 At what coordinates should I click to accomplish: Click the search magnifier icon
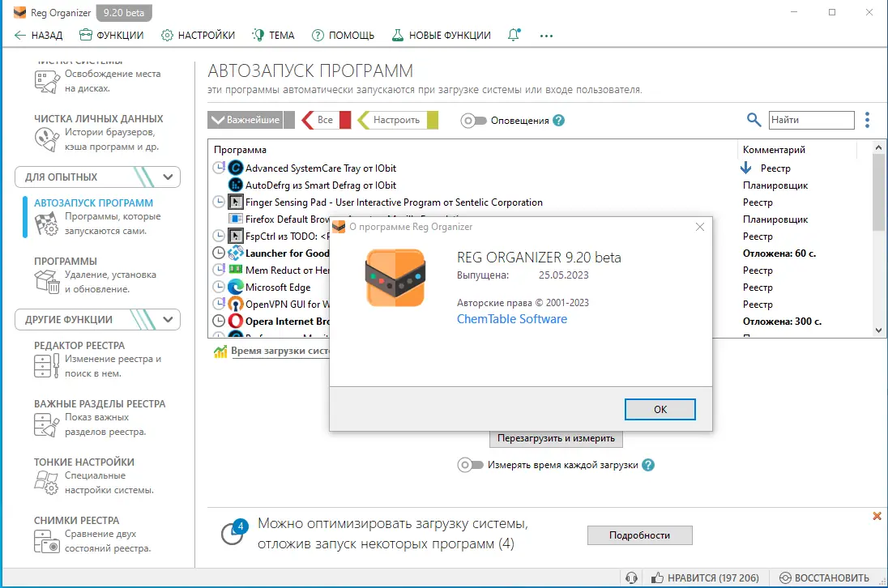tap(754, 120)
